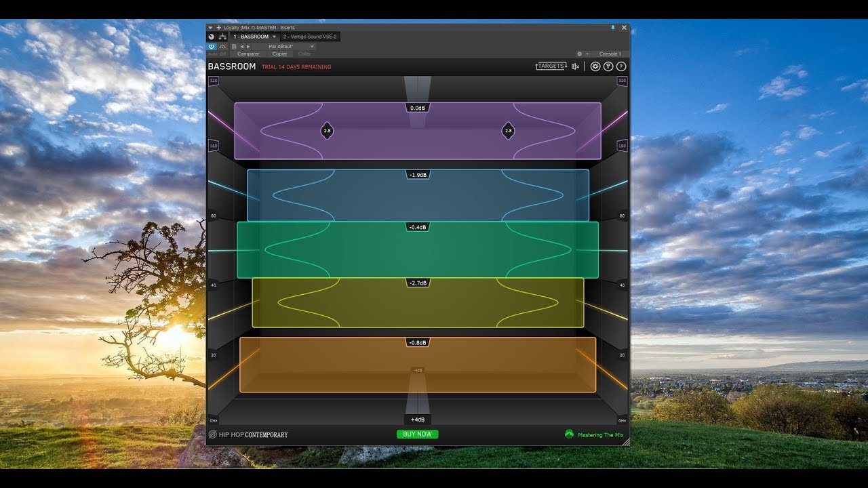Select the Console 1 field
The image size is (868, 488).
(x=609, y=54)
